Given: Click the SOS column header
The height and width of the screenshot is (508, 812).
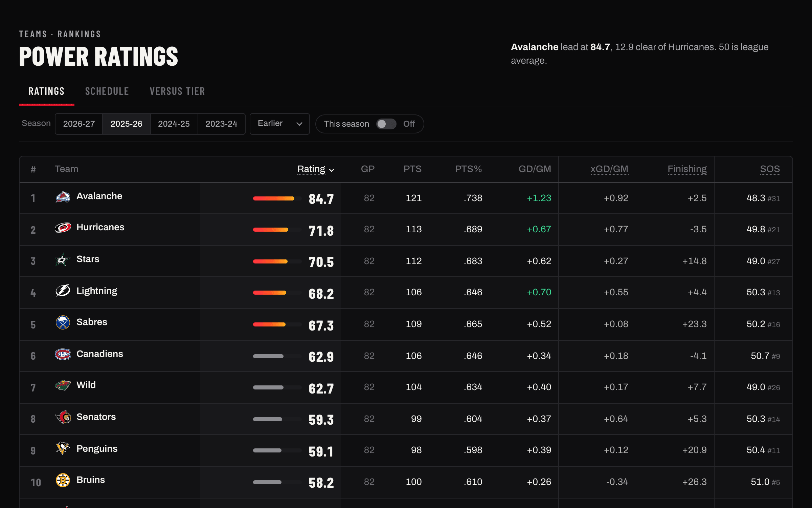Looking at the screenshot, I should point(770,169).
